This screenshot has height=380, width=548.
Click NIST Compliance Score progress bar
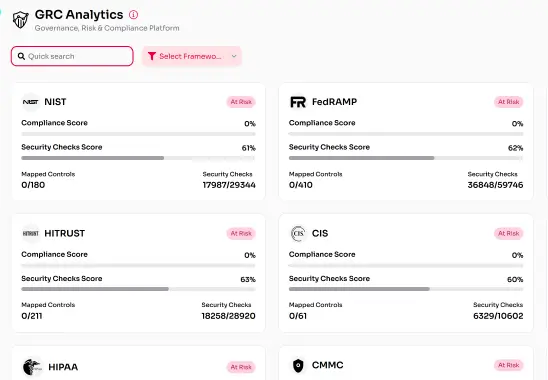138,134
